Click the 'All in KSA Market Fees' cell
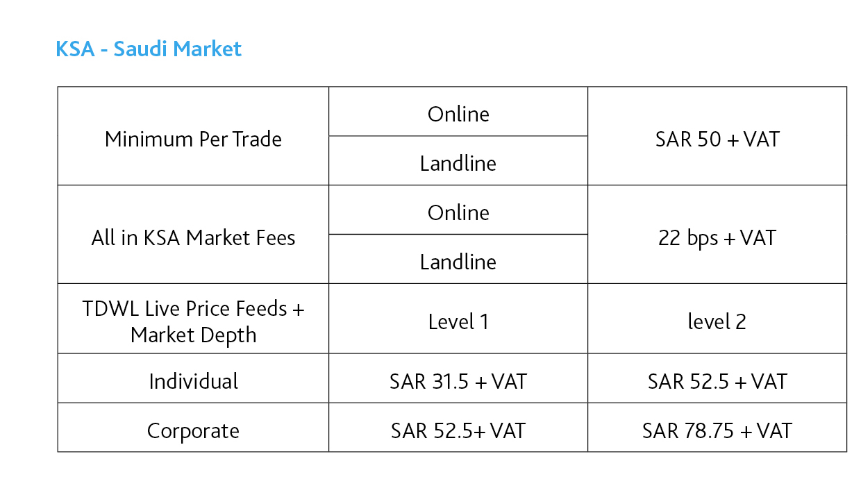This screenshot has height=504, width=861. point(193,238)
